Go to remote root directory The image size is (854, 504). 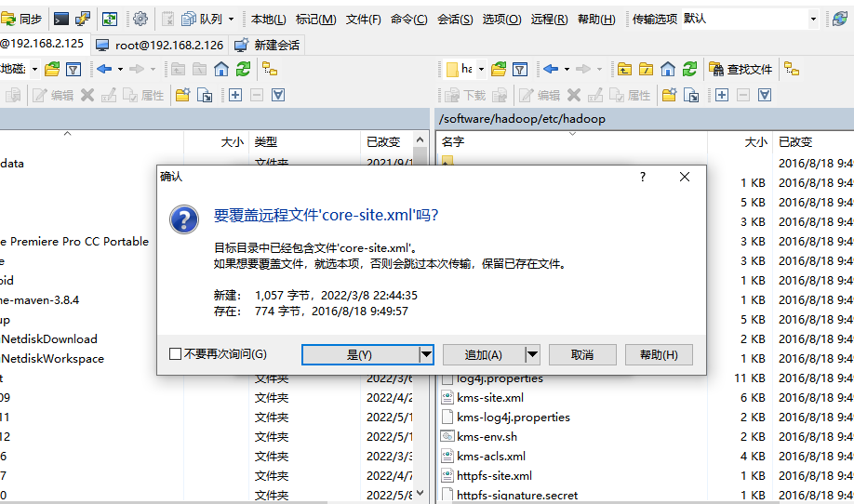(x=646, y=69)
